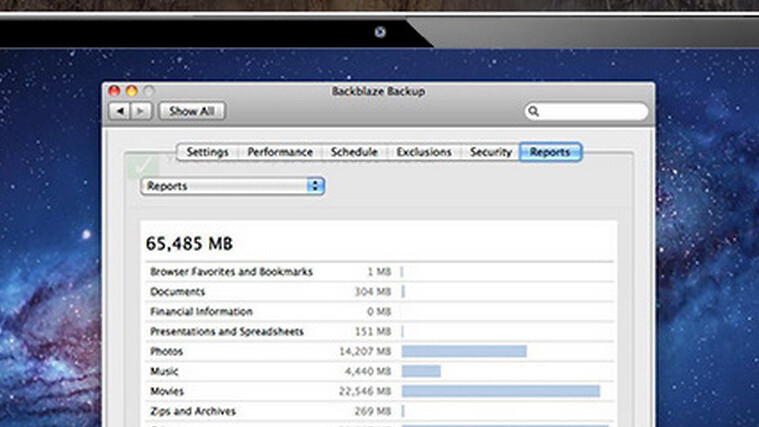Close the Backblaze Backup window

click(114, 91)
